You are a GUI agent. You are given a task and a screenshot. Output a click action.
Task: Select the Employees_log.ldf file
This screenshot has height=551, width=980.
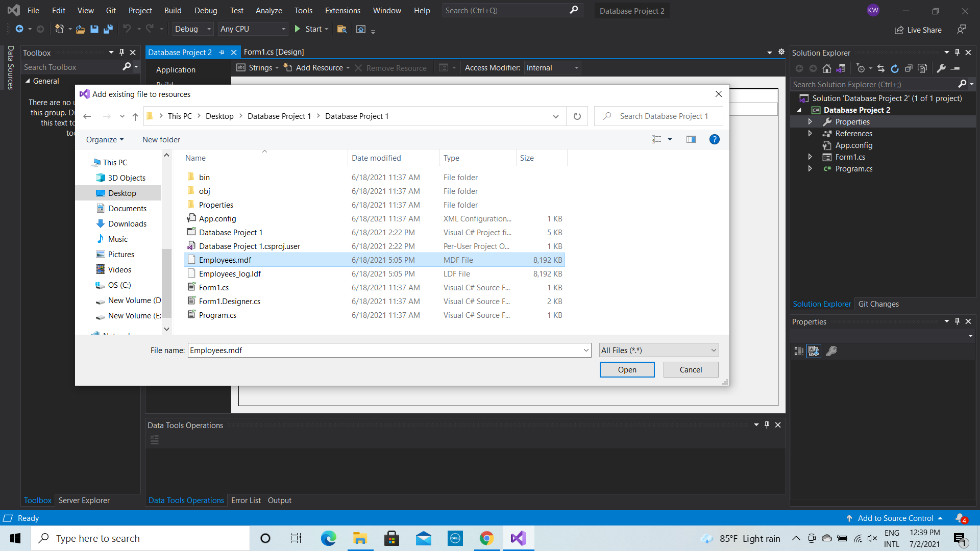[230, 273]
